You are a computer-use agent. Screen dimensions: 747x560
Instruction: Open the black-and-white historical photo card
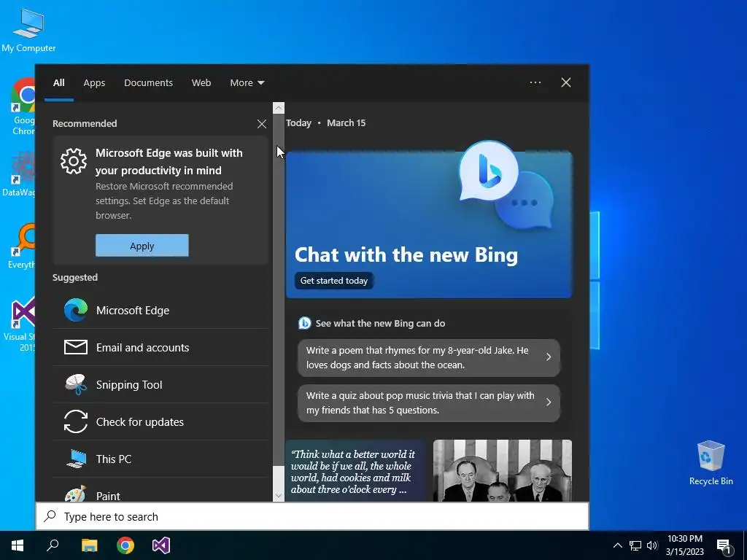click(x=503, y=470)
